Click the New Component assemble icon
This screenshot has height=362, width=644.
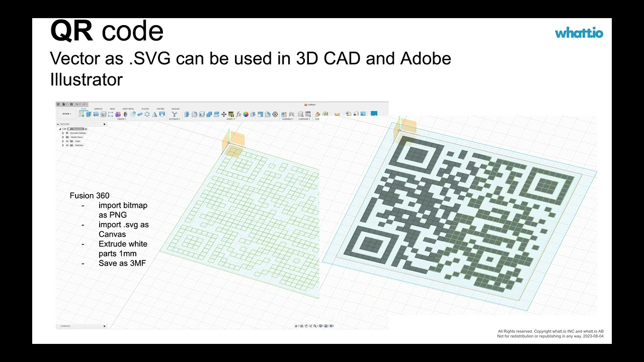(x=284, y=114)
